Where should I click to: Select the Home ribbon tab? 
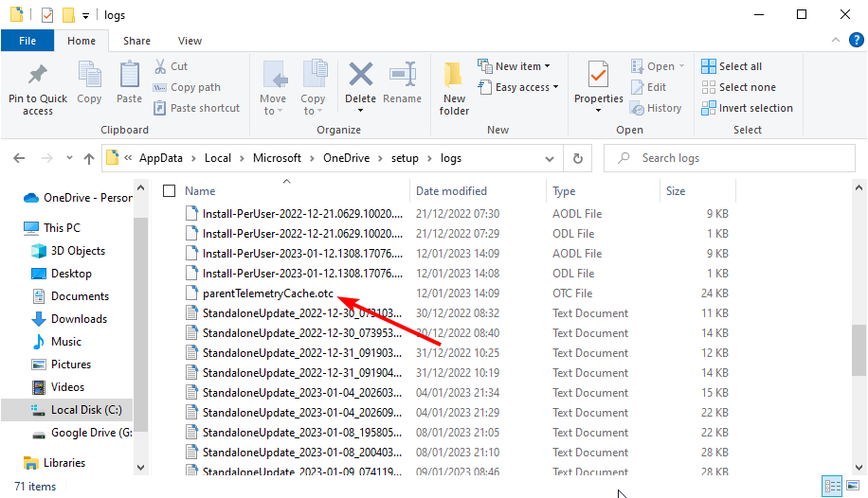(x=81, y=41)
